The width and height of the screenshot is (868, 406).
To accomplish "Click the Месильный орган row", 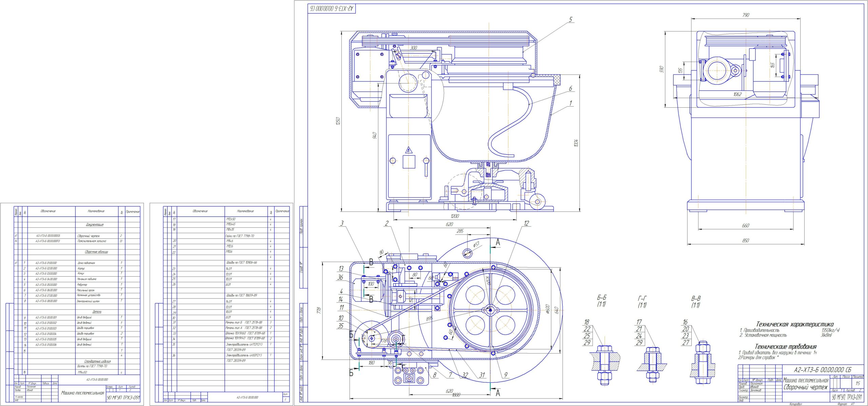I will [77, 290].
